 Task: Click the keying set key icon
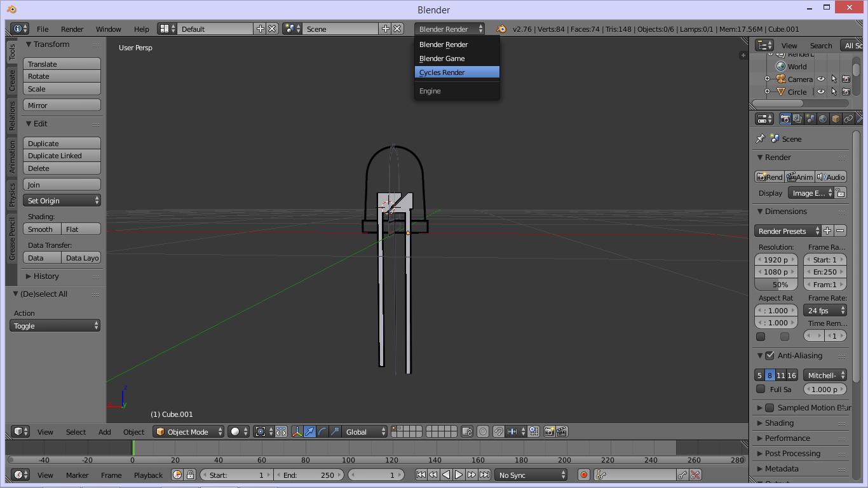(x=602, y=475)
